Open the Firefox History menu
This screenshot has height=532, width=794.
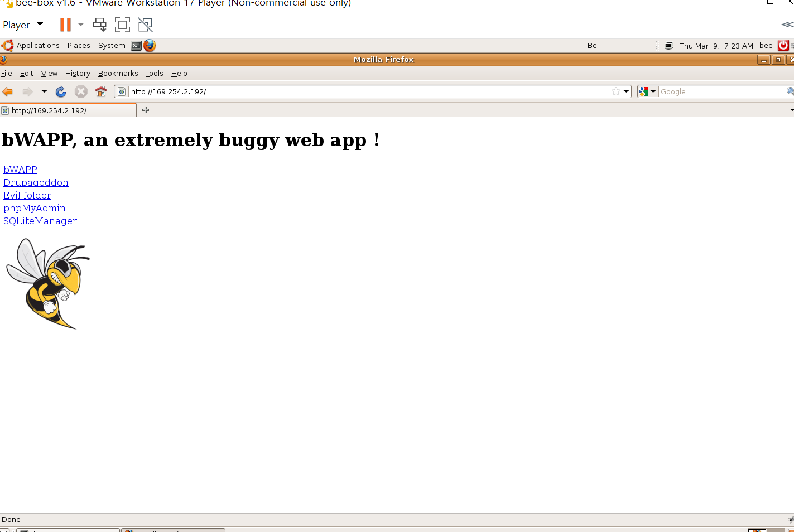(78, 73)
